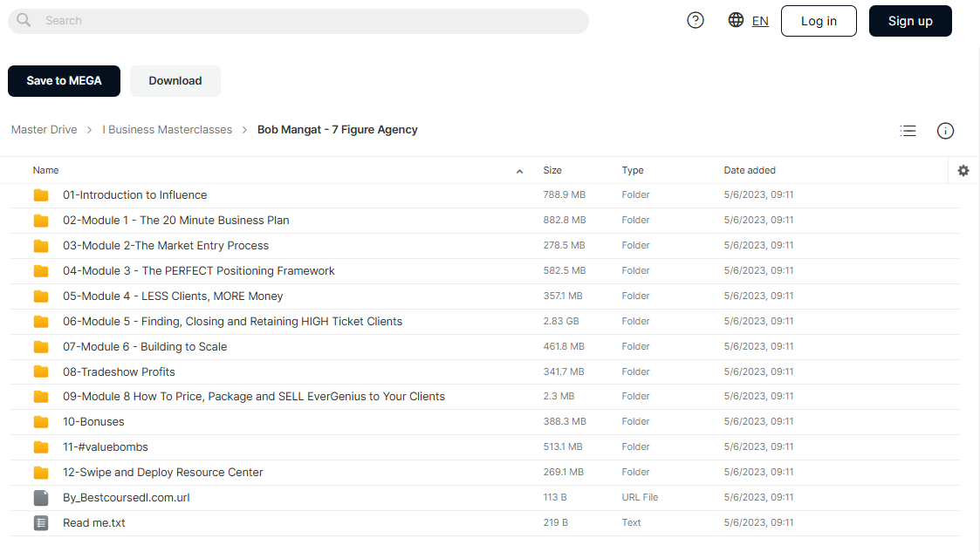Open column settings gear icon

click(963, 170)
